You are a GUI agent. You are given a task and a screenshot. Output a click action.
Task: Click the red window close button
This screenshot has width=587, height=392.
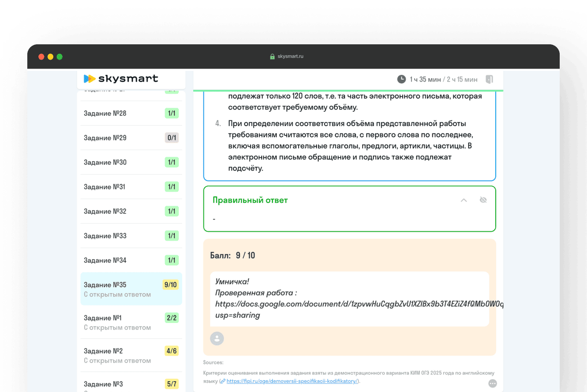[41, 57]
